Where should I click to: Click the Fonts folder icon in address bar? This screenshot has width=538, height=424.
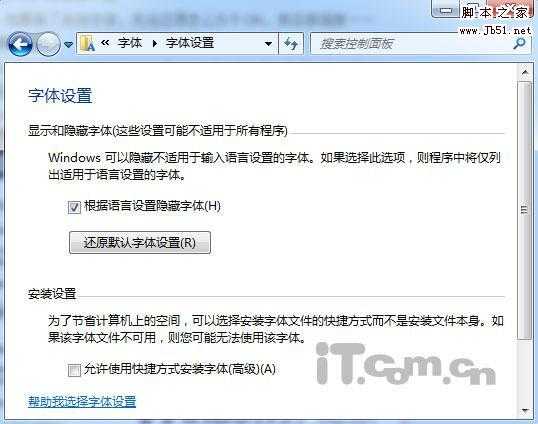click(87, 44)
